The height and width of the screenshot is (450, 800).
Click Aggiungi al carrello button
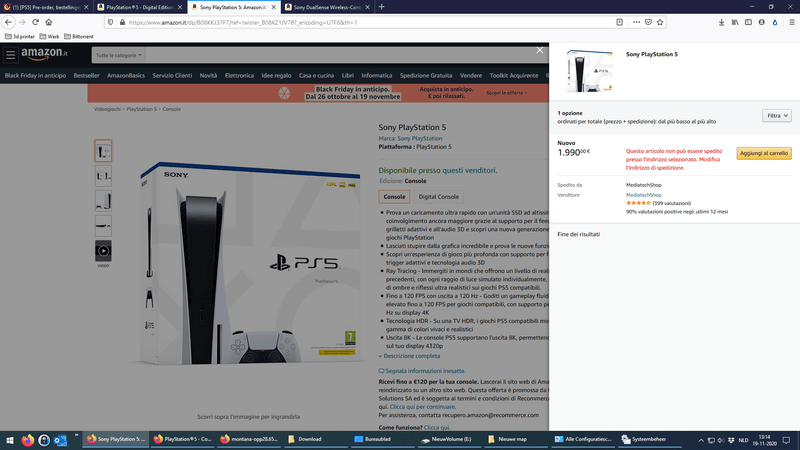pyautogui.click(x=764, y=153)
